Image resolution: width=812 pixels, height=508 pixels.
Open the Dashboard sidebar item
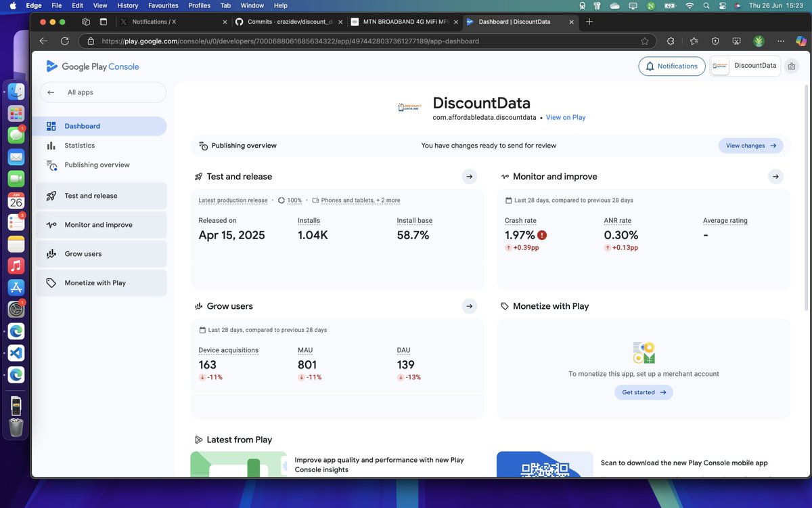pos(101,126)
